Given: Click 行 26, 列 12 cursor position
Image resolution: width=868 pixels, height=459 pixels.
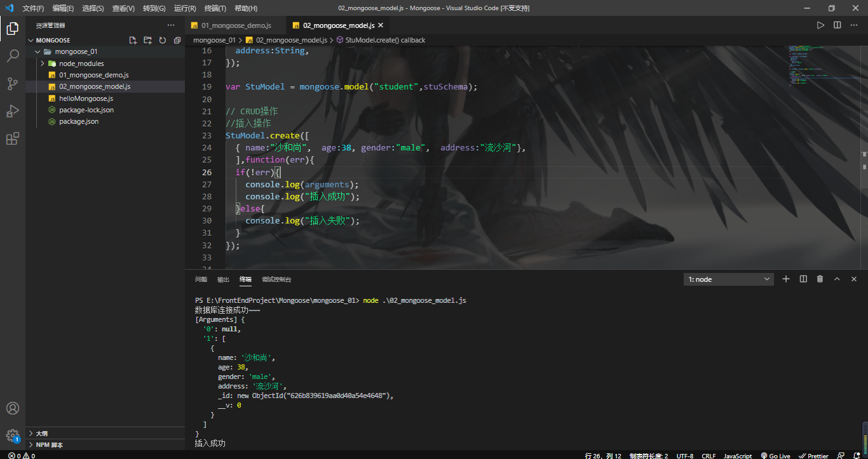Looking at the screenshot, I should (x=603, y=455).
